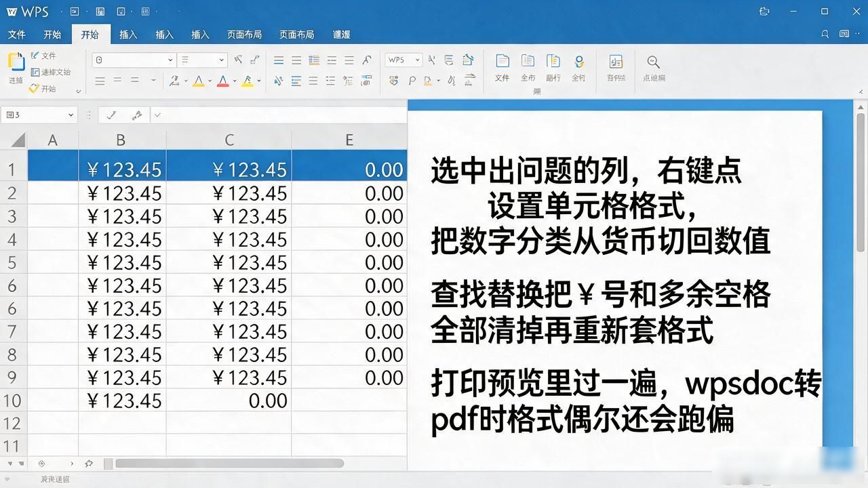This screenshot has height=488, width=868.
Task: Click the red-underlined A font color icon
Action: point(223,81)
